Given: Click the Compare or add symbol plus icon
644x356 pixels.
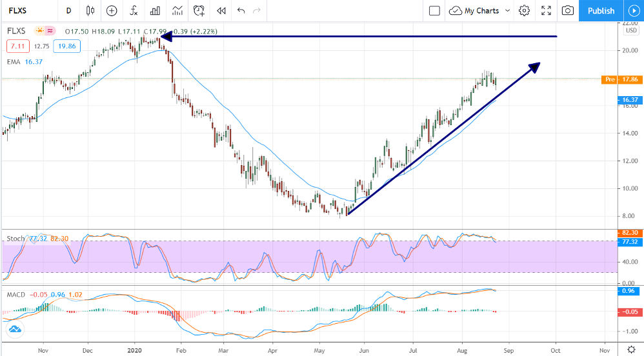Looking at the screenshot, I should pyautogui.click(x=112, y=10).
